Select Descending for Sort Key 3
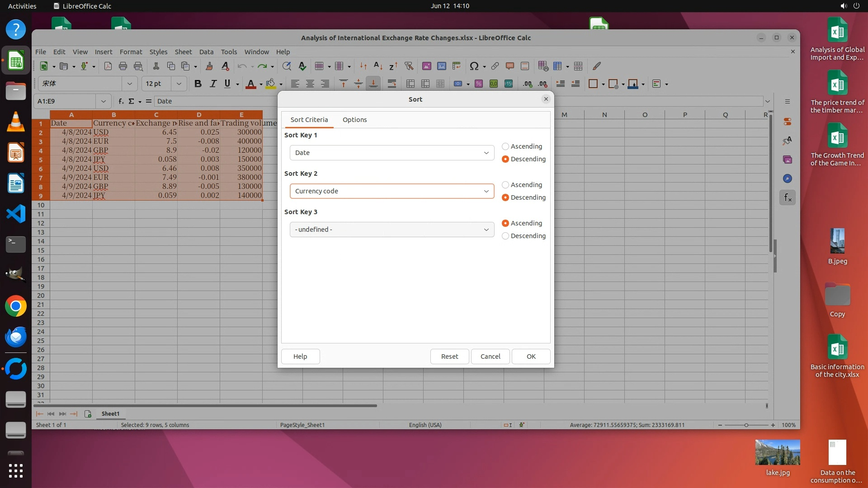868x488 pixels. 505,236
